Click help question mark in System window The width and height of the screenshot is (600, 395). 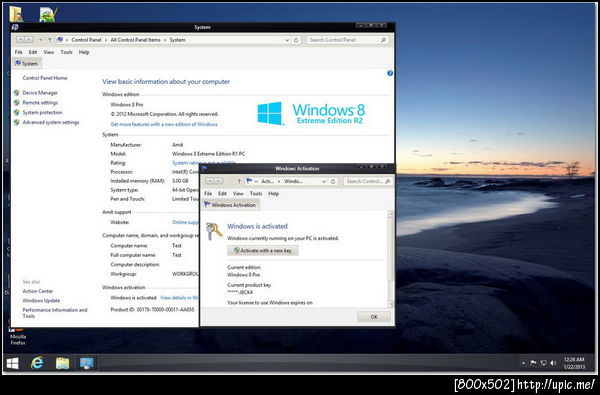390,73
